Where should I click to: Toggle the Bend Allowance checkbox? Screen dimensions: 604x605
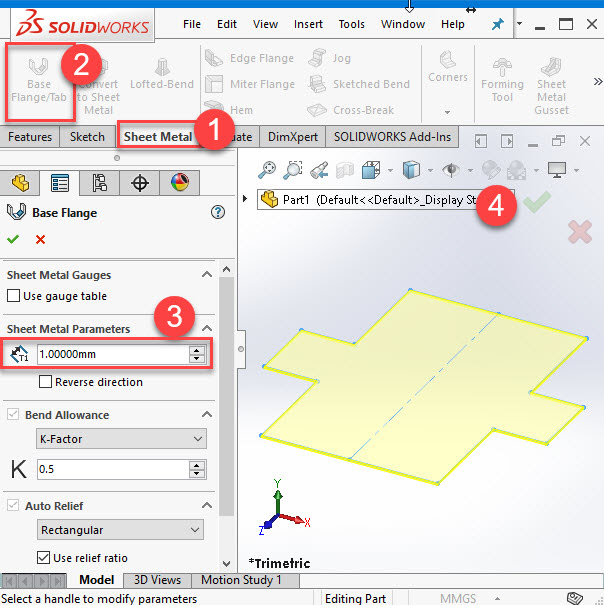13,414
